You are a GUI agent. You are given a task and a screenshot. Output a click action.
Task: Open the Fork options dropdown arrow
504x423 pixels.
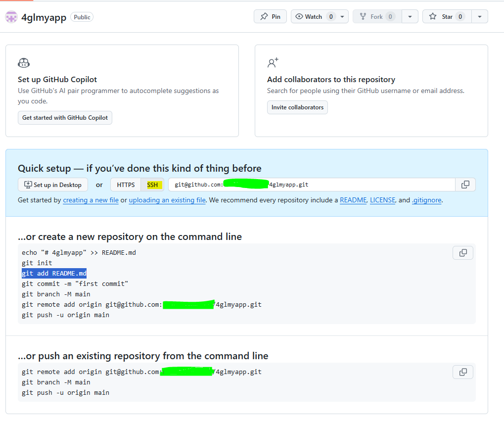(x=410, y=17)
